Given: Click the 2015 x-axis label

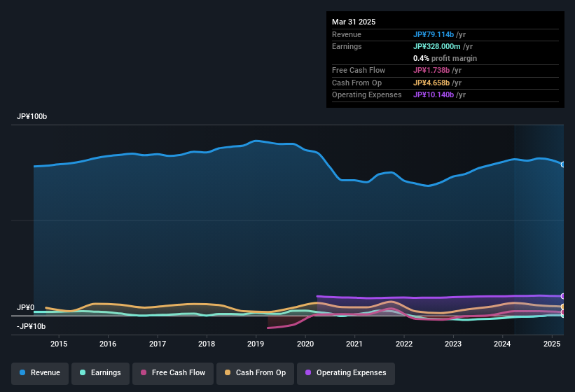Looking at the screenshot, I should pos(59,344).
